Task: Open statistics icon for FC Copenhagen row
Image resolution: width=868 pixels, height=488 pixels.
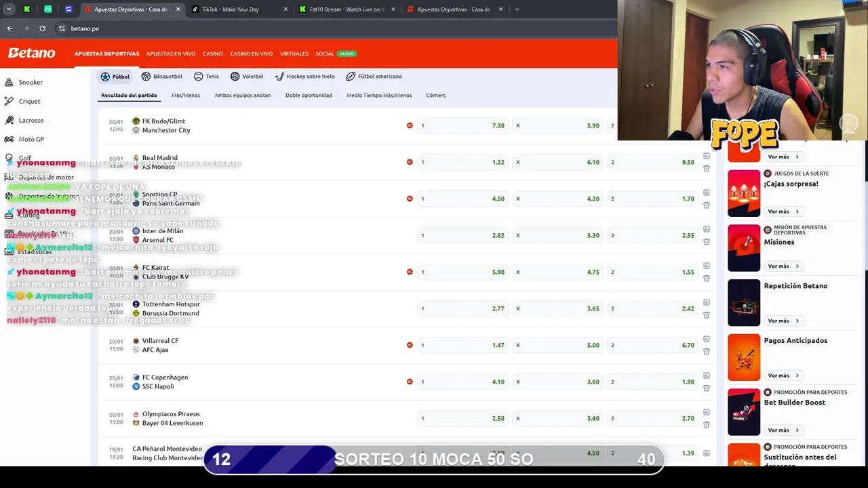Action: pos(707,375)
